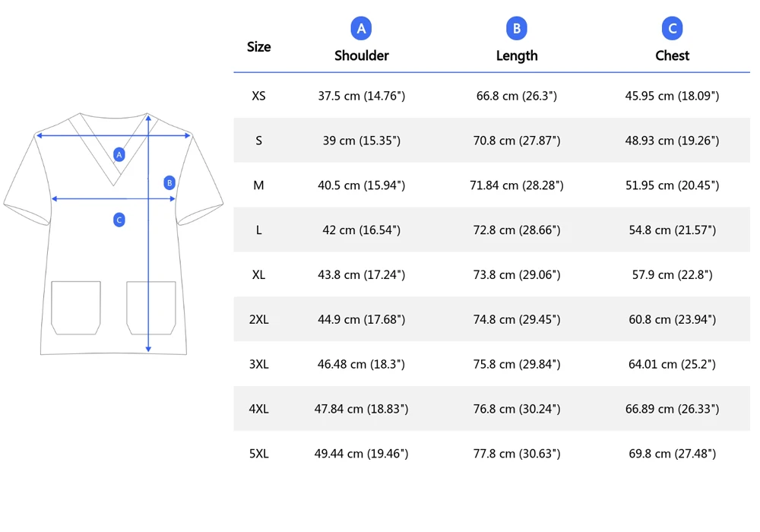This screenshot has height=532, width=760.
Task: Select the 5XL size row label
Action: [258, 454]
